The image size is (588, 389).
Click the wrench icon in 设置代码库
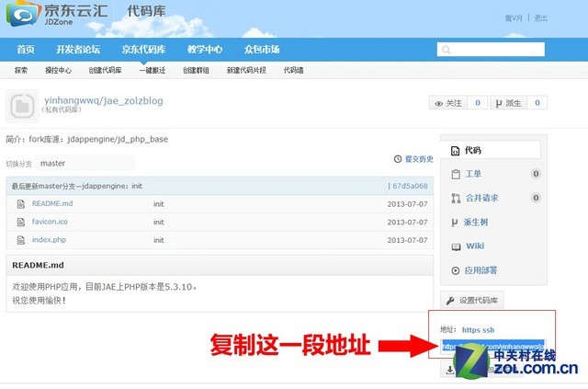[x=450, y=301]
